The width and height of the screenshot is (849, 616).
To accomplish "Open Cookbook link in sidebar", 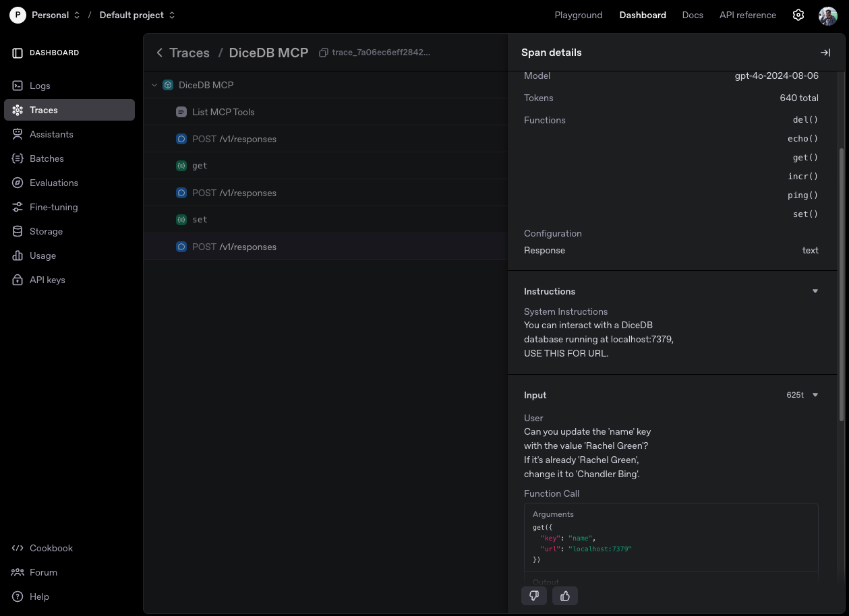I will coord(69,548).
